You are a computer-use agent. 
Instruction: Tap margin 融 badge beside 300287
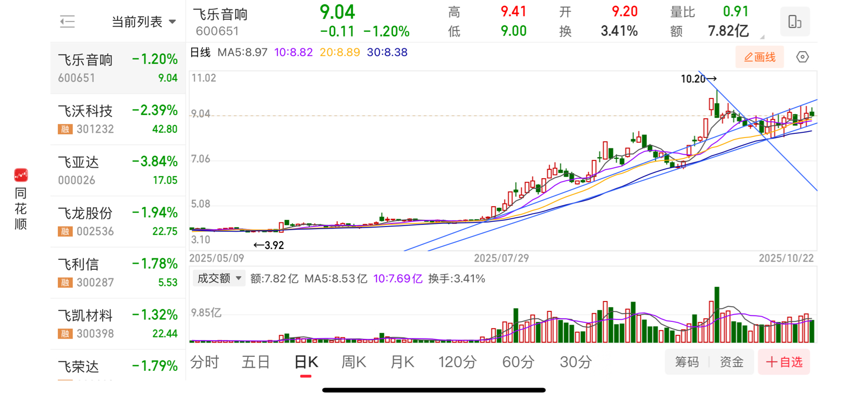(x=65, y=282)
